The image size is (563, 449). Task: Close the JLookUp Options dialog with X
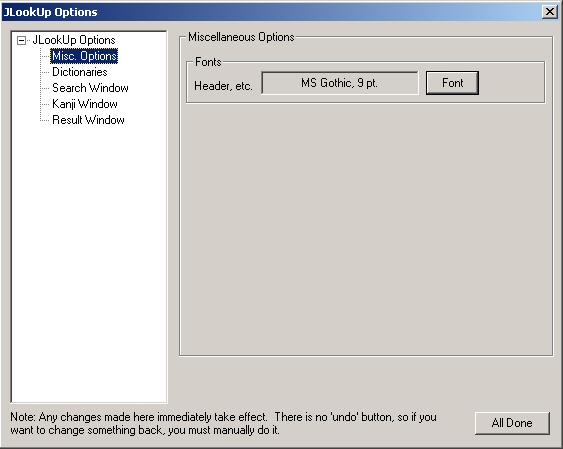coord(550,12)
